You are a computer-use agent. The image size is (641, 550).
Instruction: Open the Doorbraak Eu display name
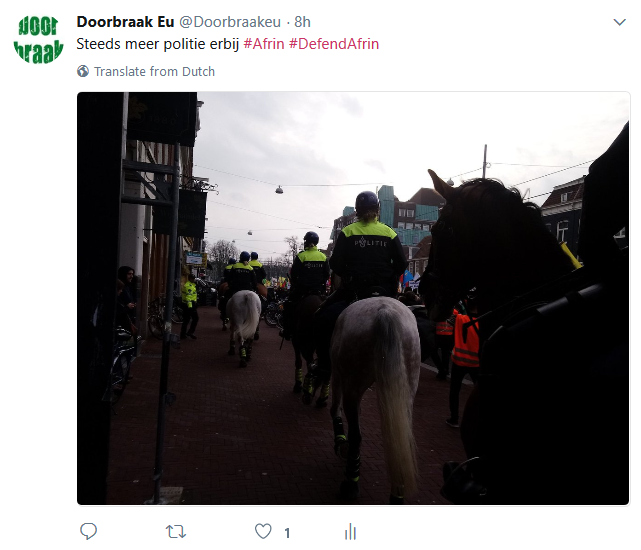125,22
